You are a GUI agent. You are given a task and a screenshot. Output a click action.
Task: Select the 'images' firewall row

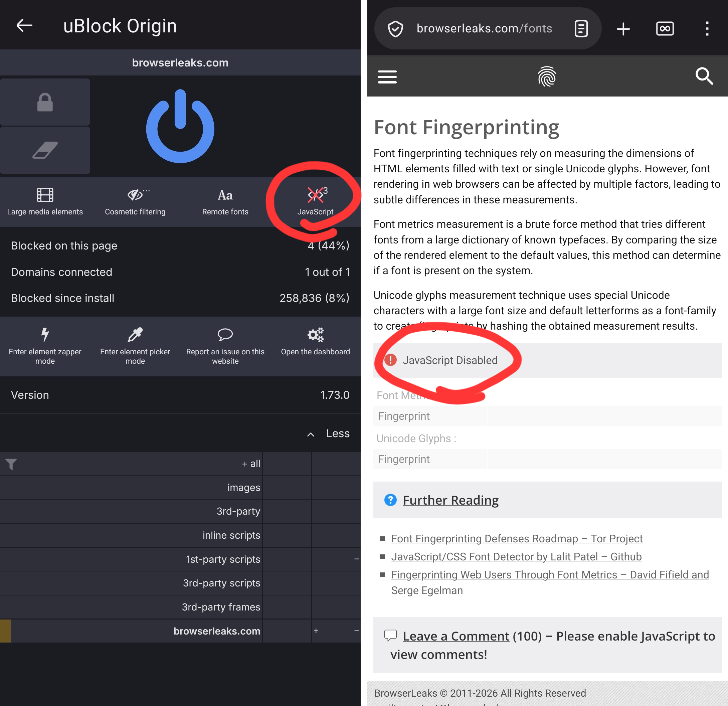click(180, 487)
